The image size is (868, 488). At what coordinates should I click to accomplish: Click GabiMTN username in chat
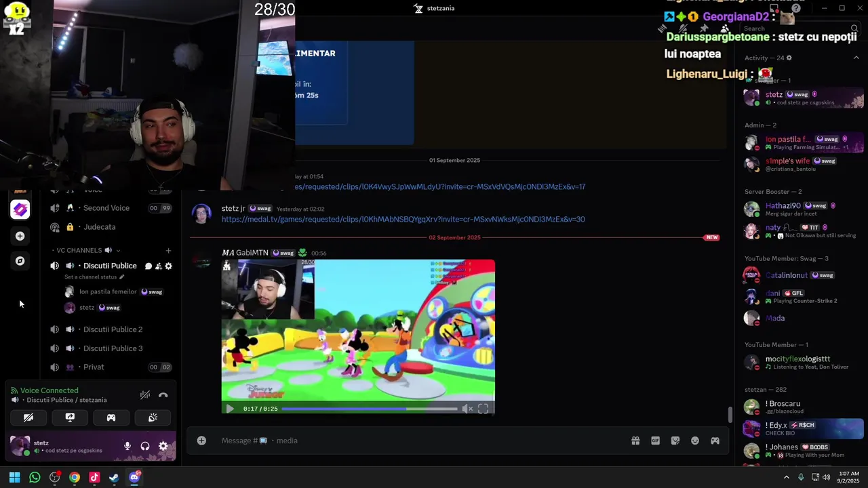252,253
